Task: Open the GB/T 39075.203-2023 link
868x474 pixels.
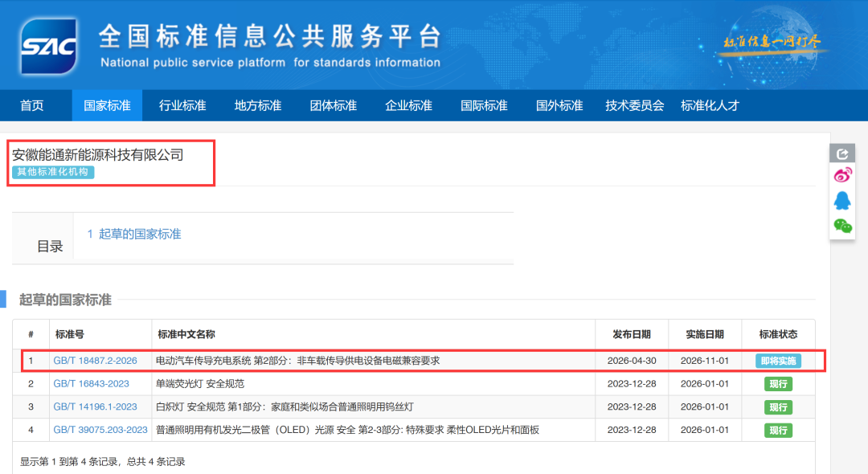Action: (x=100, y=430)
